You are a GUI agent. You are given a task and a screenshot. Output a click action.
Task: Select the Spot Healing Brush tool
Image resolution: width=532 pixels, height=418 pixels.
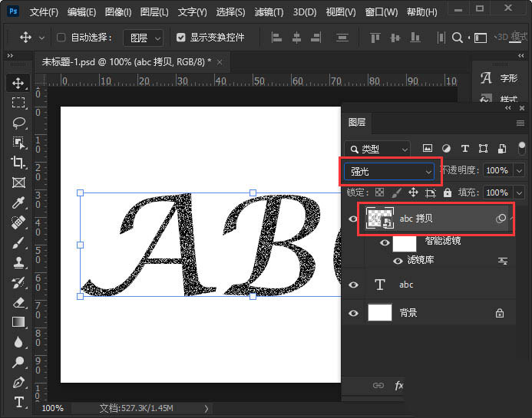18,222
